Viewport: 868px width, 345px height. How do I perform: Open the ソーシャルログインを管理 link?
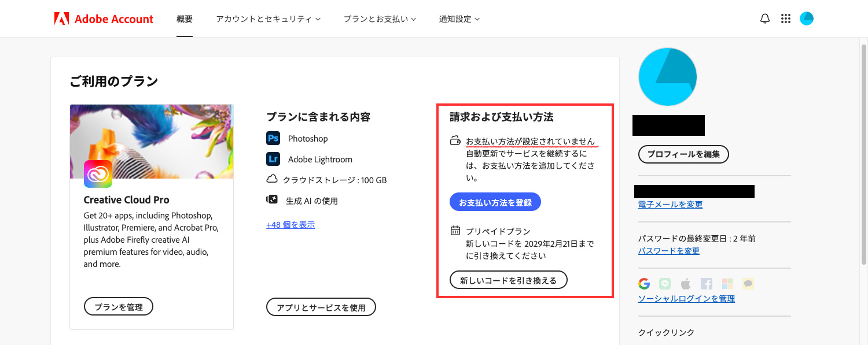click(x=686, y=299)
